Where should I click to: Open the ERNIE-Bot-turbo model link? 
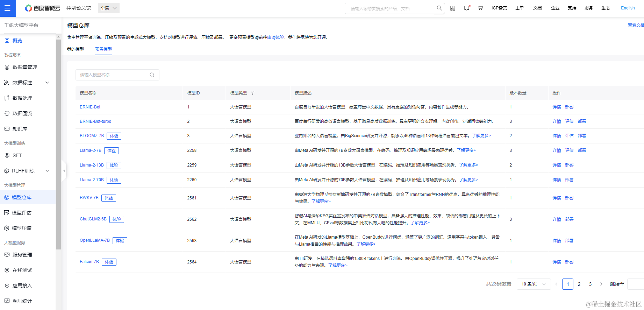coord(95,121)
